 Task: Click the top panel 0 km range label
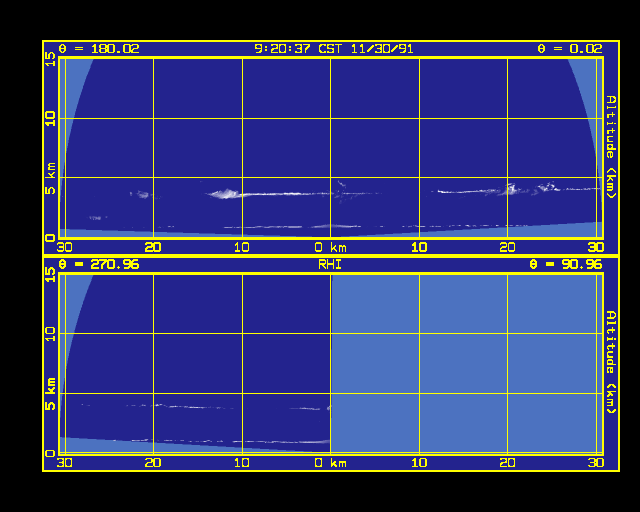[331, 247]
